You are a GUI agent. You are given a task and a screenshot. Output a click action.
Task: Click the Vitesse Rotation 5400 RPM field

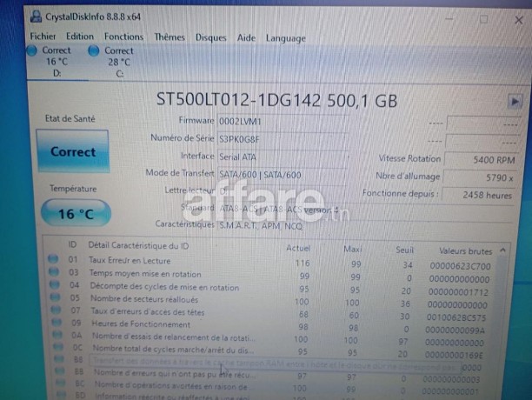pos(482,160)
